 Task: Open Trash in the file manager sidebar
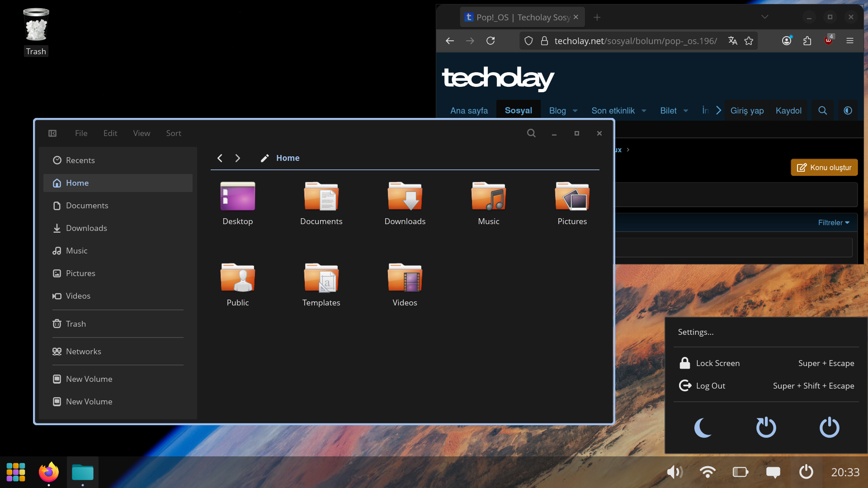[x=118, y=324]
